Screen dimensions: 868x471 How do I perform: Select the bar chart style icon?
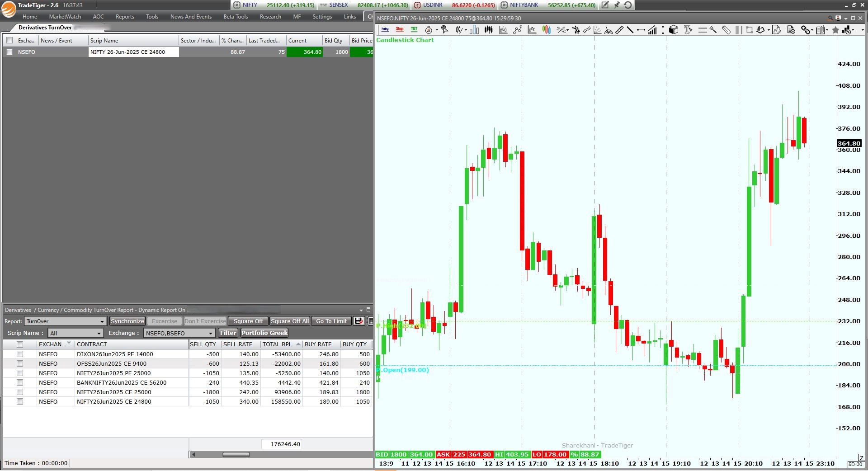(x=474, y=30)
